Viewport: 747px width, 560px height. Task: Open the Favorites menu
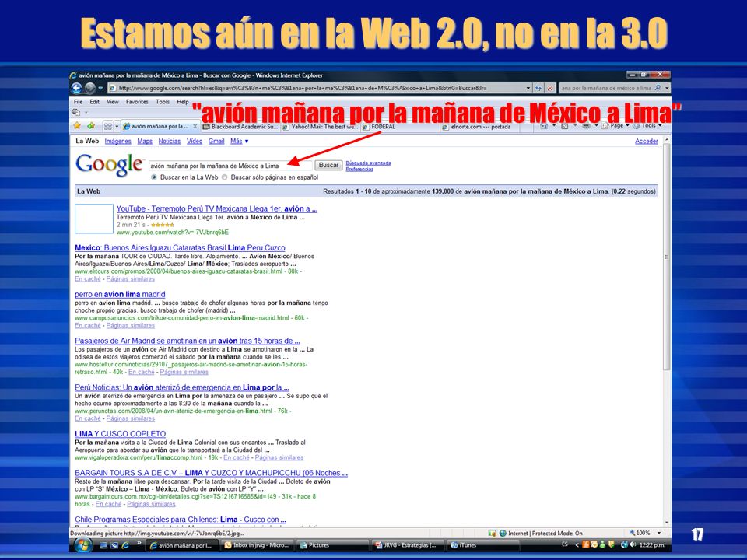[137, 102]
